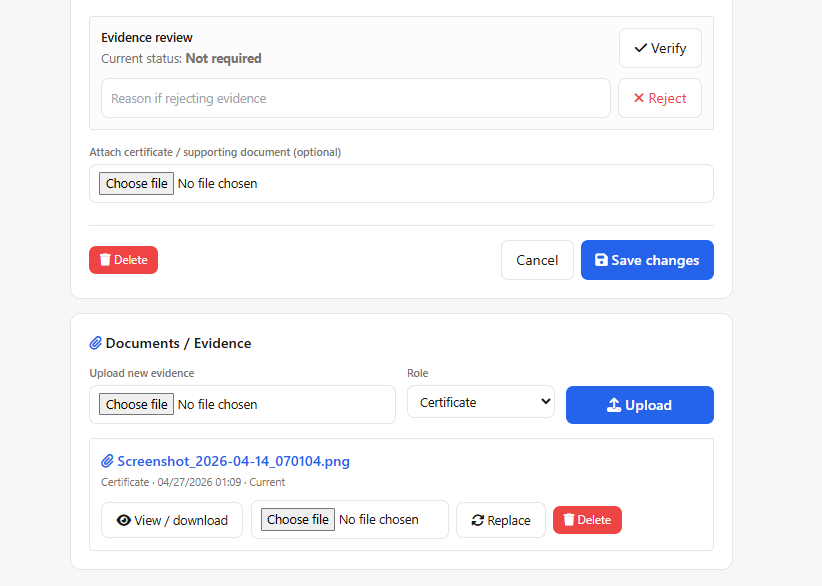The image size is (822, 586).
Task: Click the 'Upload new evidence' label
Action: click(142, 373)
